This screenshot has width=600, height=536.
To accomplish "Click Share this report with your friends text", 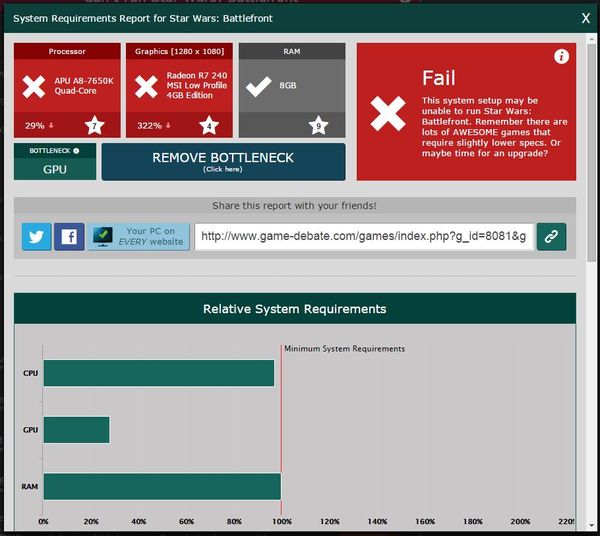I will [294, 206].
